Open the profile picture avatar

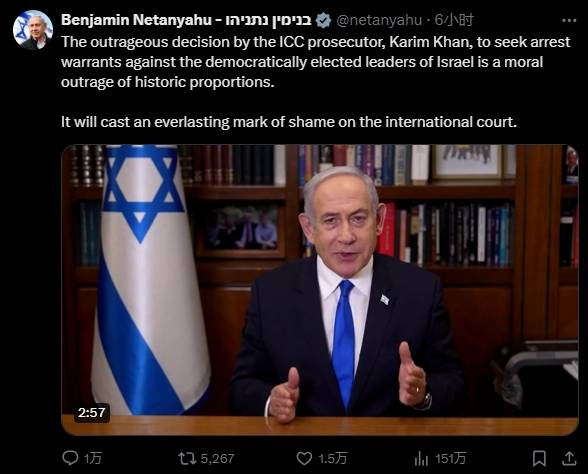33,30
